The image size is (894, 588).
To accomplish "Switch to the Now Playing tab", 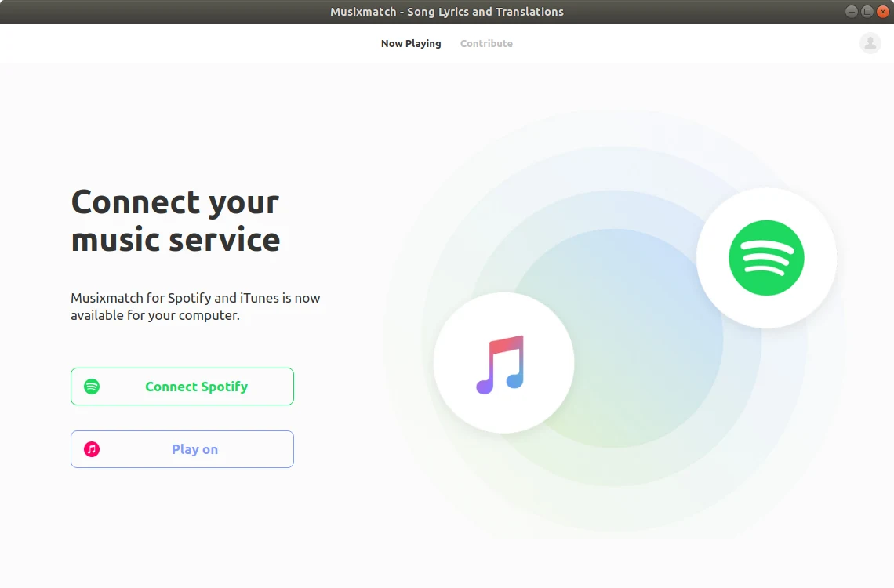I will pos(411,43).
